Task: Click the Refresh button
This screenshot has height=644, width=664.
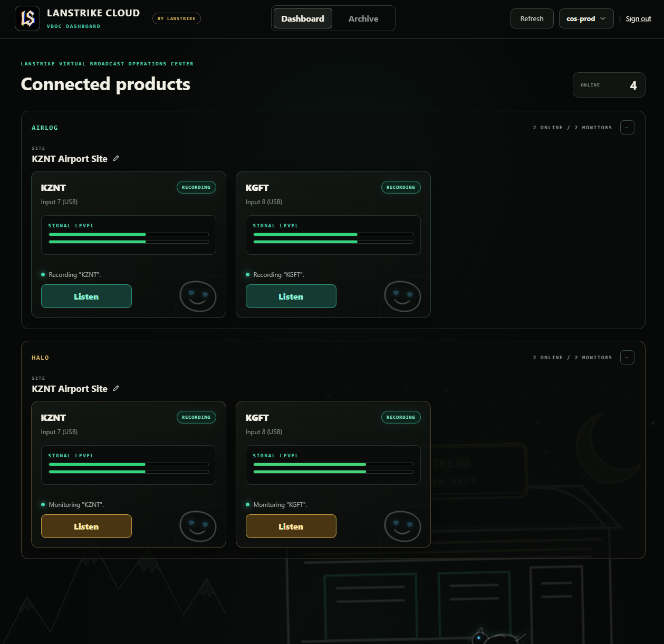Action: [532, 18]
